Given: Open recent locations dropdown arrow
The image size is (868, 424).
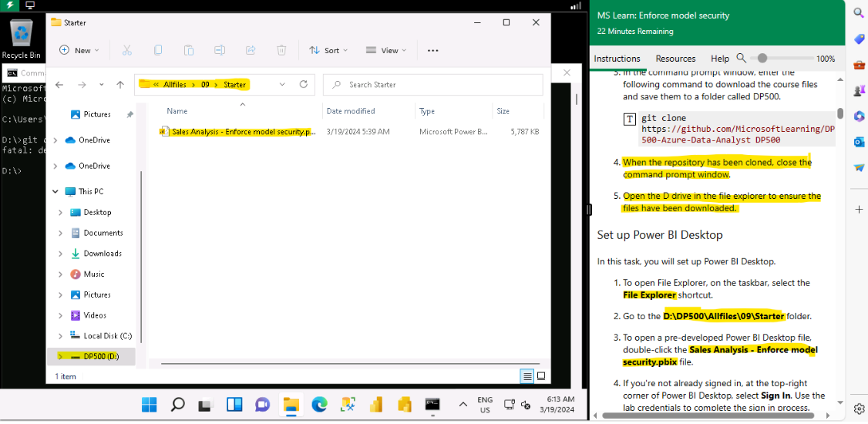Looking at the screenshot, I should coord(101,85).
